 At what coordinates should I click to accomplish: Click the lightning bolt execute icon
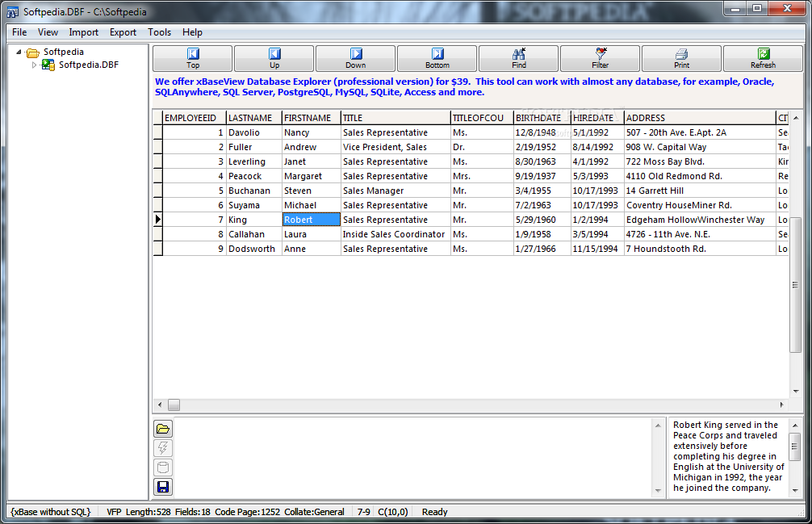[x=163, y=448]
